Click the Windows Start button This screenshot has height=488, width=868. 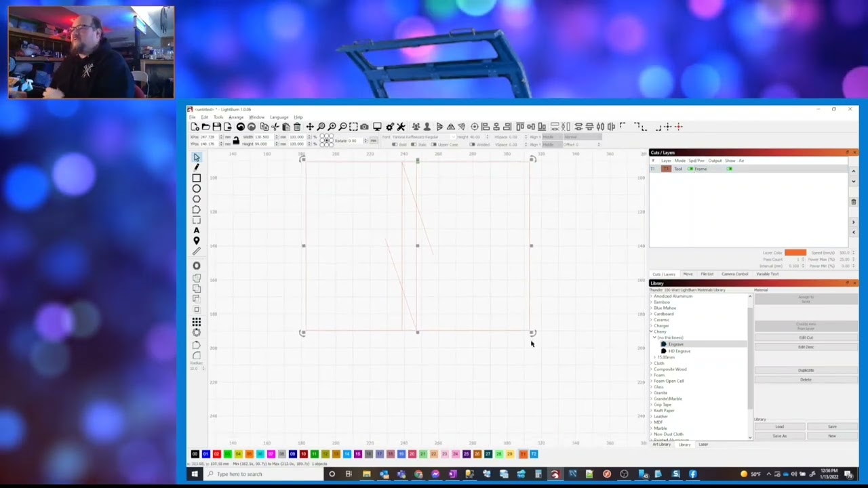pos(195,474)
